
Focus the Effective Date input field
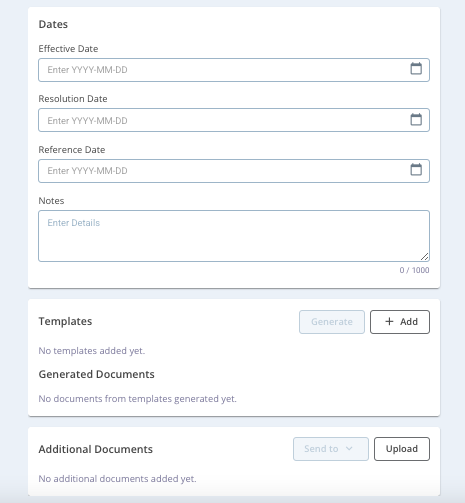pos(234,70)
